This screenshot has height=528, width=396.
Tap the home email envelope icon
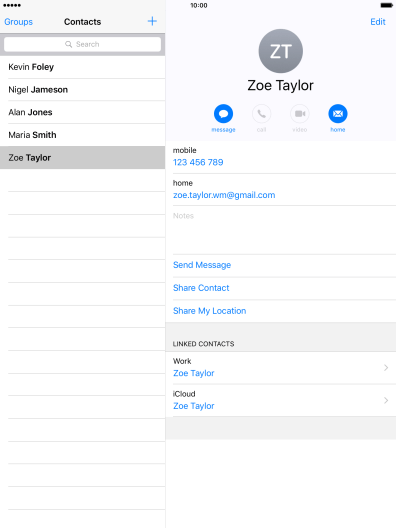pos(338,114)
